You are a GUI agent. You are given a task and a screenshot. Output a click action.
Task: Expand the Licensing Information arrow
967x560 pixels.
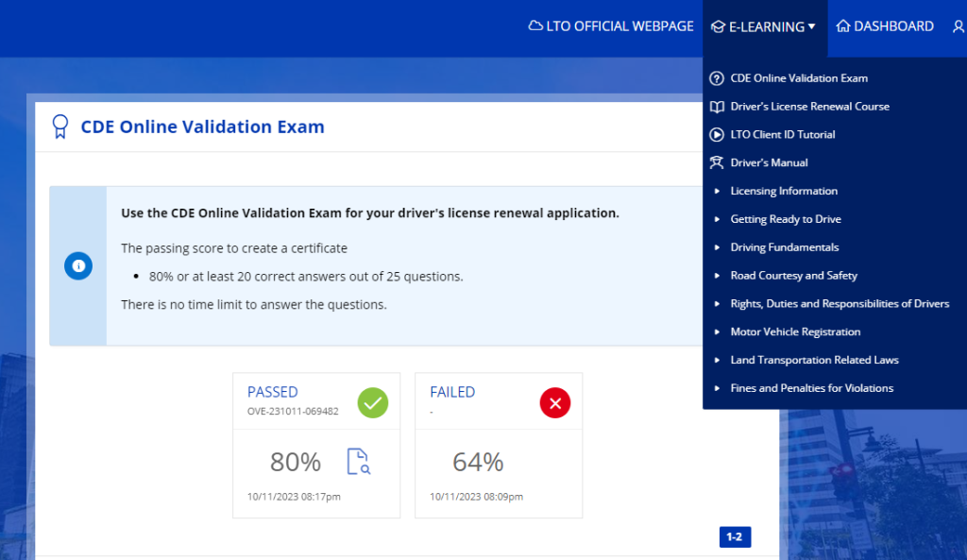(717, 191)
